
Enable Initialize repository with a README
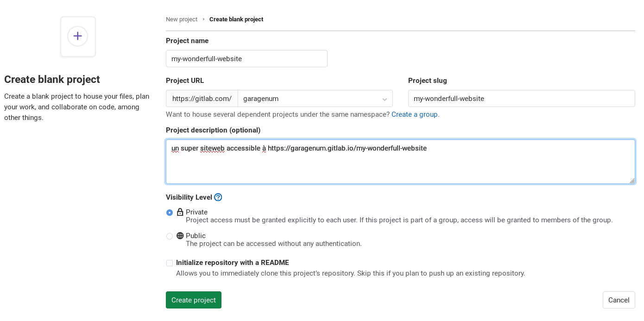pyautogui.click(x=170, y=263)
